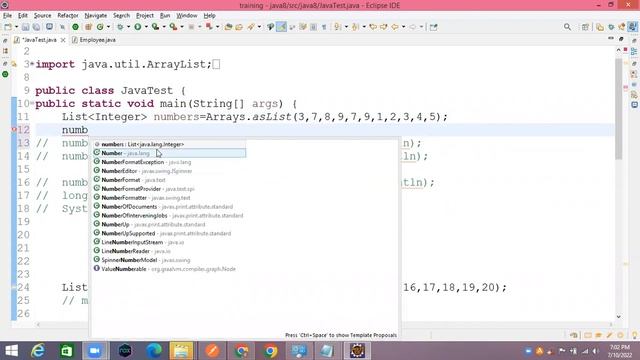This screenshot has height=360, width=640.
Task: Click the error marker on line 12
Action: [x=13, y=130]
